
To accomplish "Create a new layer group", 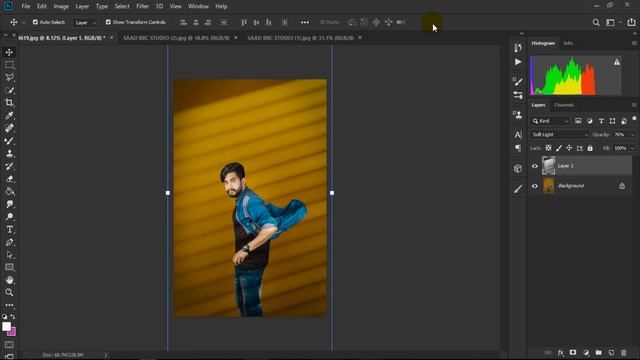I will 598,352.
